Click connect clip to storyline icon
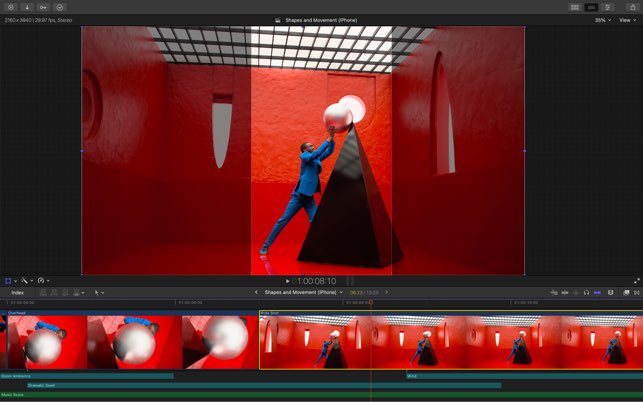643x402 pixels. pos(43,292)
